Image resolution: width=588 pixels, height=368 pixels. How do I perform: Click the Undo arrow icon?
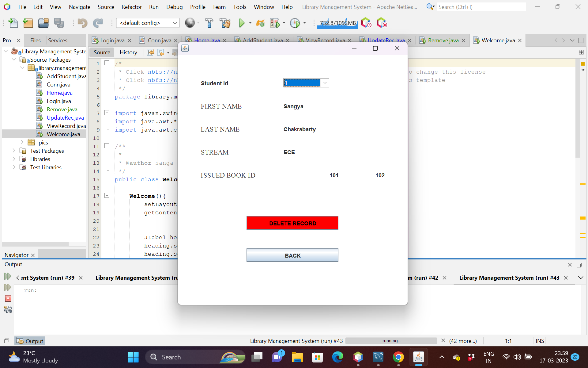click(82, 23)
